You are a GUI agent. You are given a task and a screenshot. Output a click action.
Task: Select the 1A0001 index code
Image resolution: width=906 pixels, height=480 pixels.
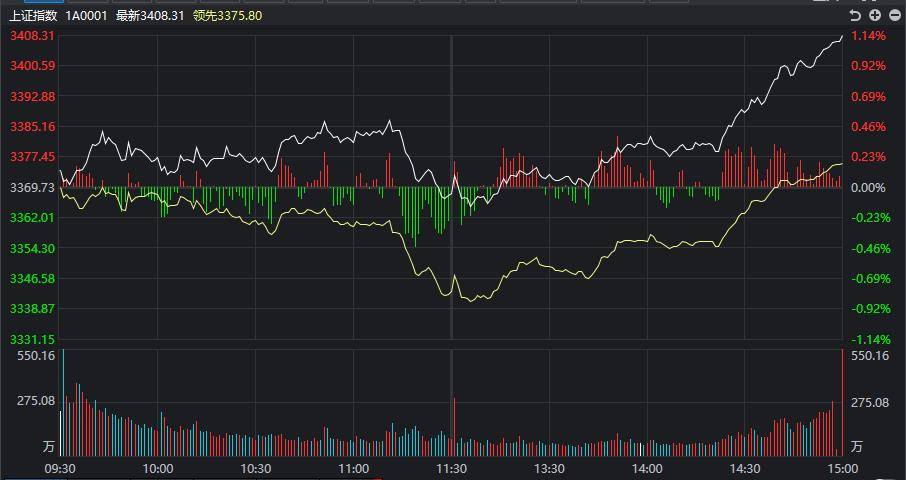click(87, 16)
